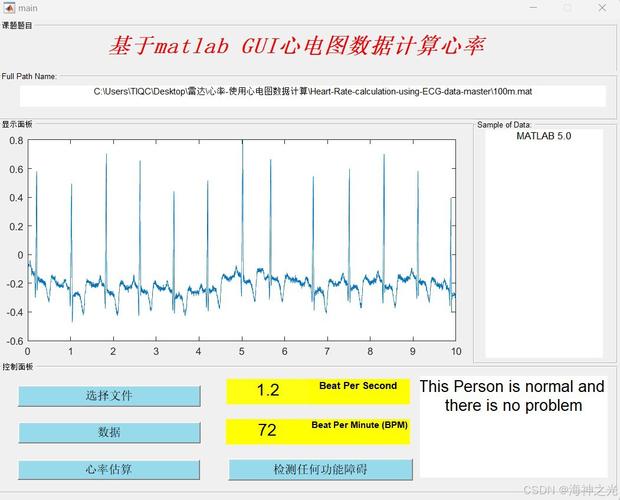
Task: Click the Sample of Data listbox
Action: (544, 243)
